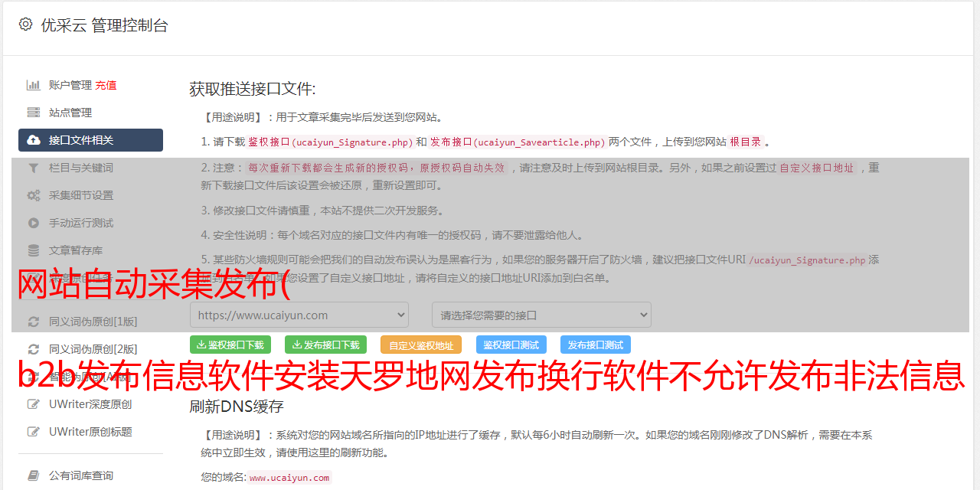Click the play icon for 手动运行测试
Screen dimensions: 980x490
pyautogui.click(x=34, y=223)
